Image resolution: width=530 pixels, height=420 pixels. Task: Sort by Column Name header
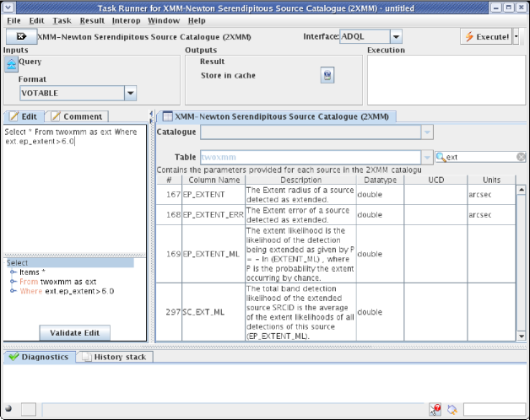coord(214,180)
